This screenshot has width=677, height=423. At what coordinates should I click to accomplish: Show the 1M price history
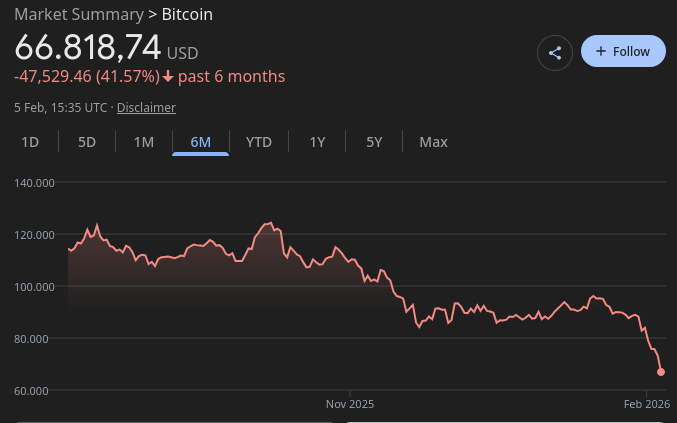(144, 142)
